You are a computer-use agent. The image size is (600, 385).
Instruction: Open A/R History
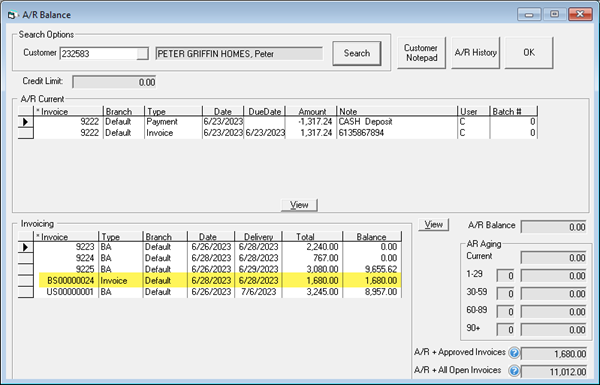[476, 53]
